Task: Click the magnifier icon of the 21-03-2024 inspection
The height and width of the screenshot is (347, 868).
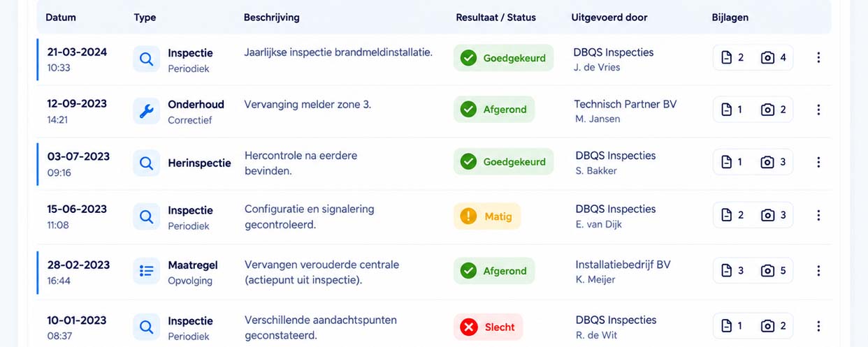Action: 146,59
